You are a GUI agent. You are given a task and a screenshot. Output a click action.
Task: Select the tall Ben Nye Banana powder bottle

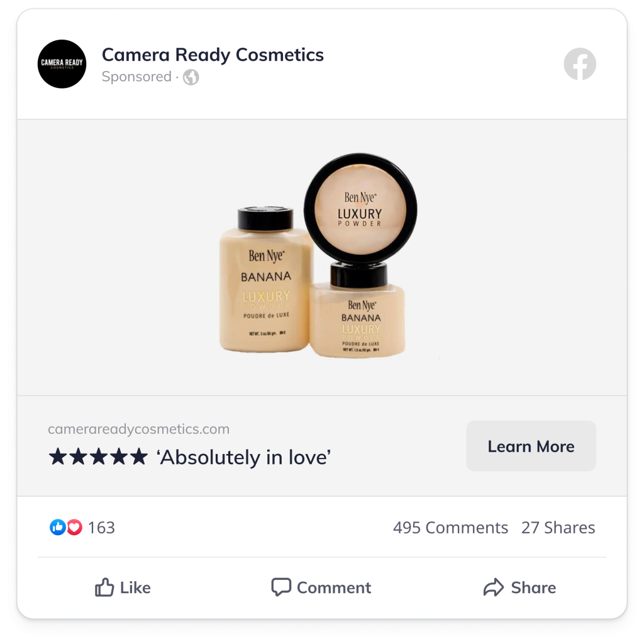[x=266, y=279]
